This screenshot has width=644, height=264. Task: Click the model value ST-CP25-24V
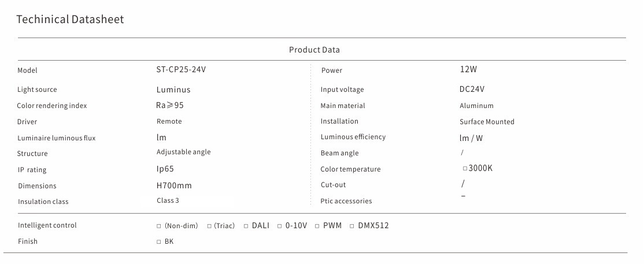click(181, 70)
